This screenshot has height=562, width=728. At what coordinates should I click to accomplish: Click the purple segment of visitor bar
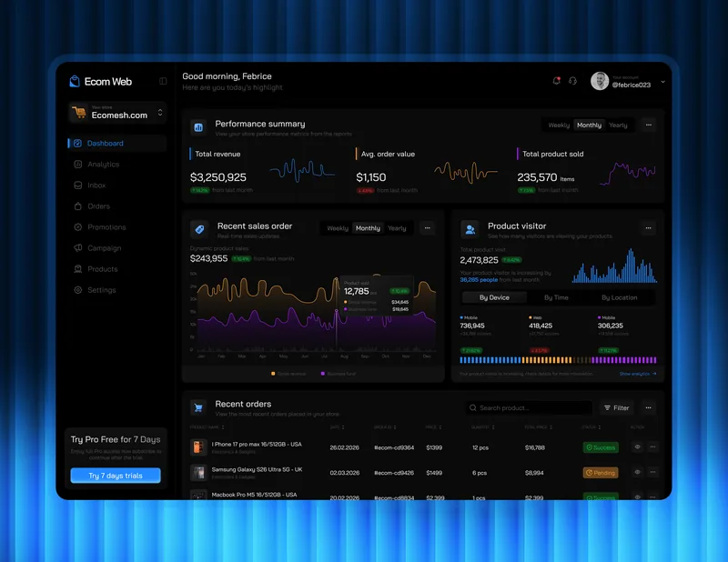624,360
